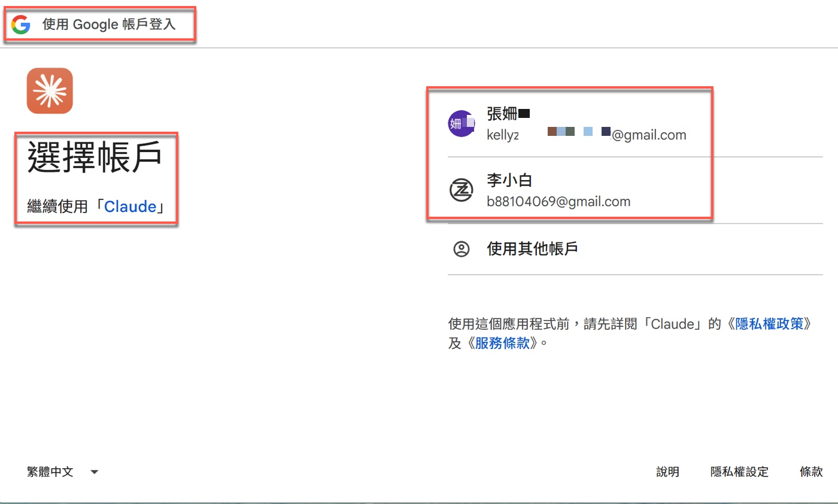Click 李小白's circular monogram avatar
This screenshot has width=838, height=504.
click(x=461, y=190)
